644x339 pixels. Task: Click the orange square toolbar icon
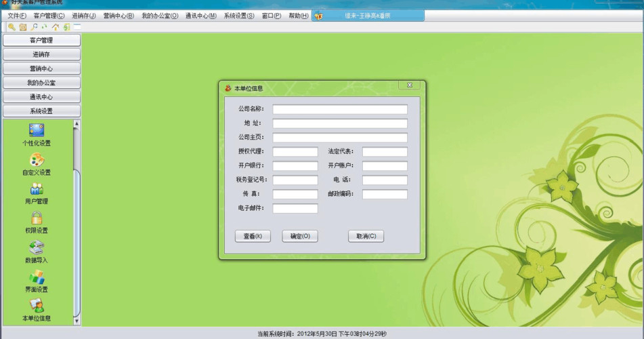pos(23,27)
